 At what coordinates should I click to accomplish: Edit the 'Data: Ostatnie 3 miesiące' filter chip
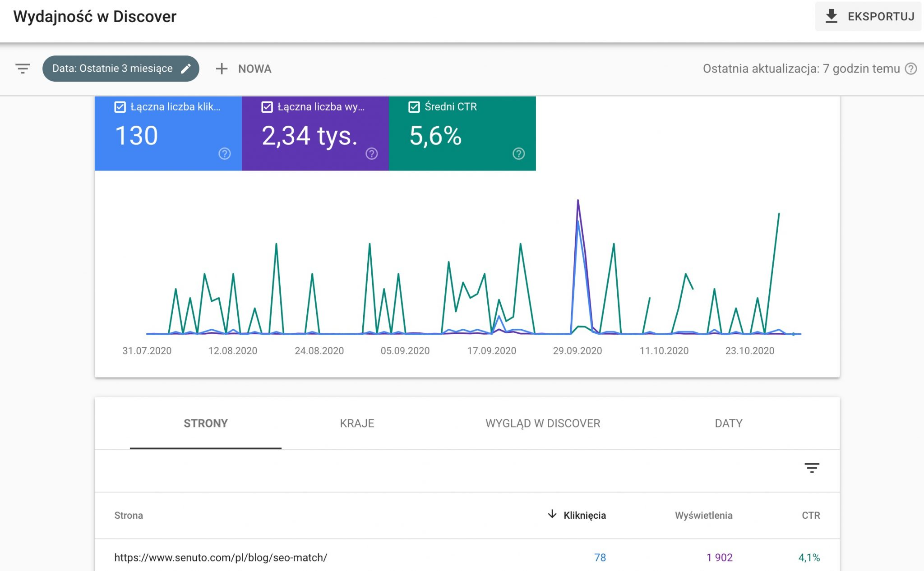pos(121,69)
